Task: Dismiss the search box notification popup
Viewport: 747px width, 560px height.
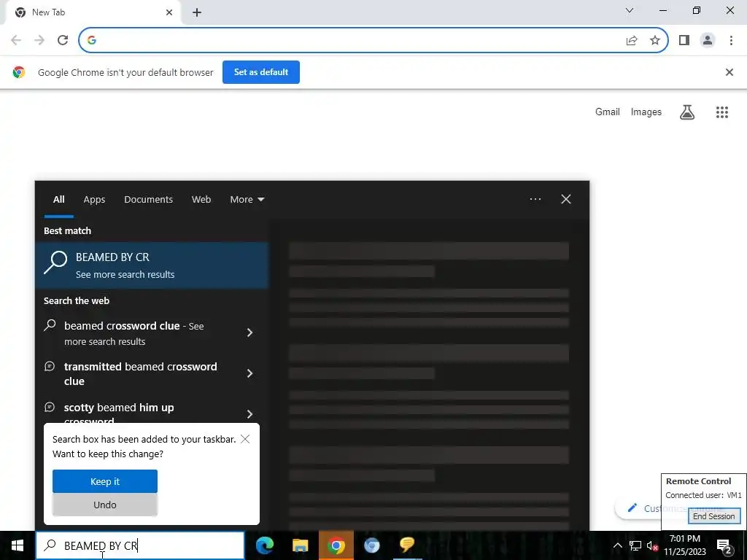Action: pos(245,439)
